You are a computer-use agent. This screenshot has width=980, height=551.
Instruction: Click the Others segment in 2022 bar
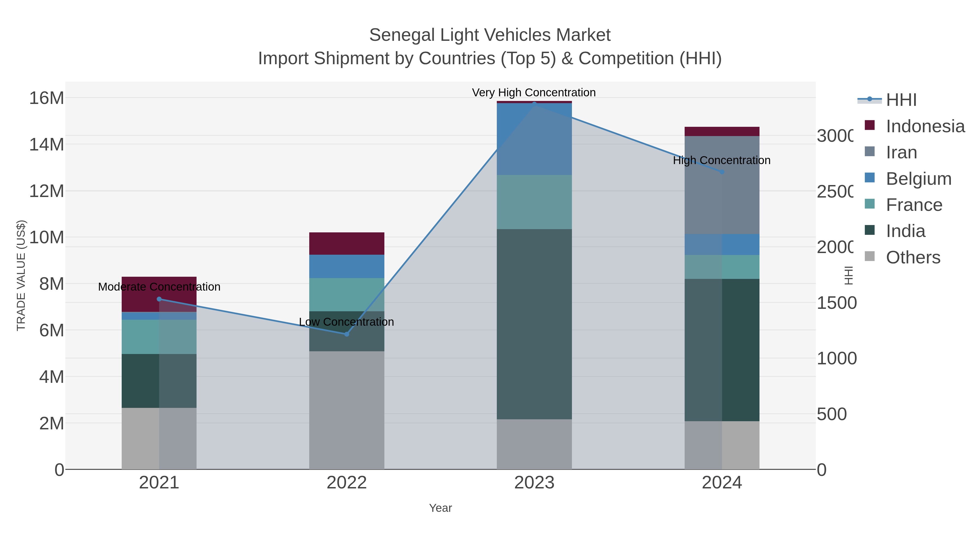point(347,410)
